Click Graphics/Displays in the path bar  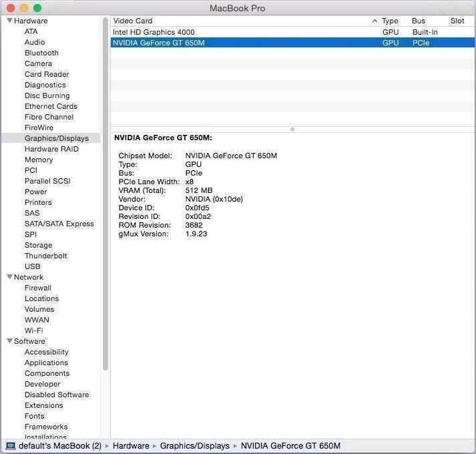(194, 446)
